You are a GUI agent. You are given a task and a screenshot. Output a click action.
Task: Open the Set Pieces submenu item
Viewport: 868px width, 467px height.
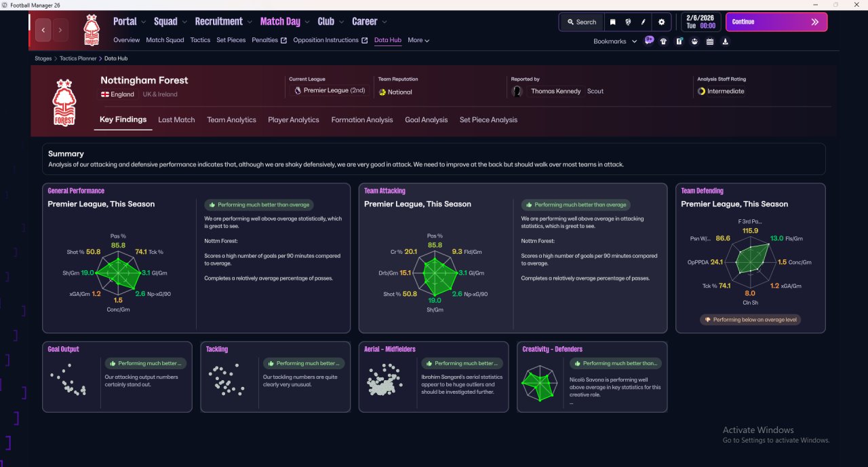231,40
